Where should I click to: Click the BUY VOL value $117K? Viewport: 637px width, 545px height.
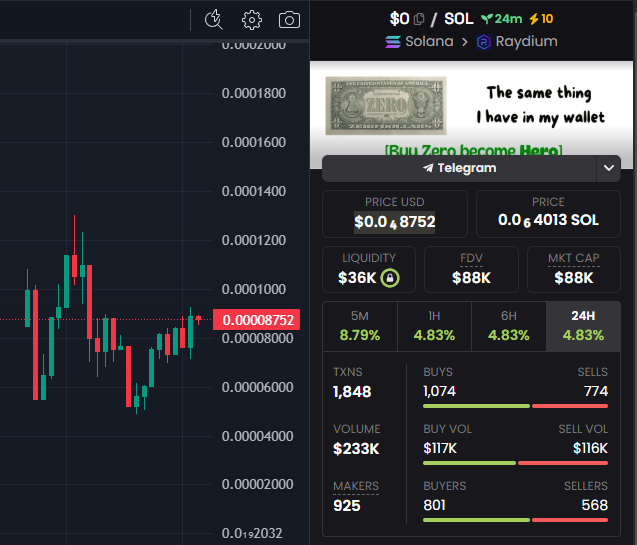pos(440,449)
